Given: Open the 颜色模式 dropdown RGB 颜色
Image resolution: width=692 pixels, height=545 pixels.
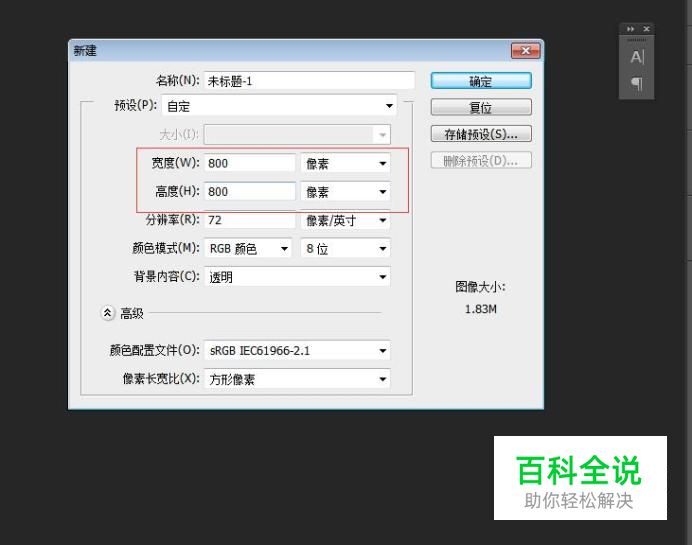Looking at the screenshot, I should click(248, 248).
